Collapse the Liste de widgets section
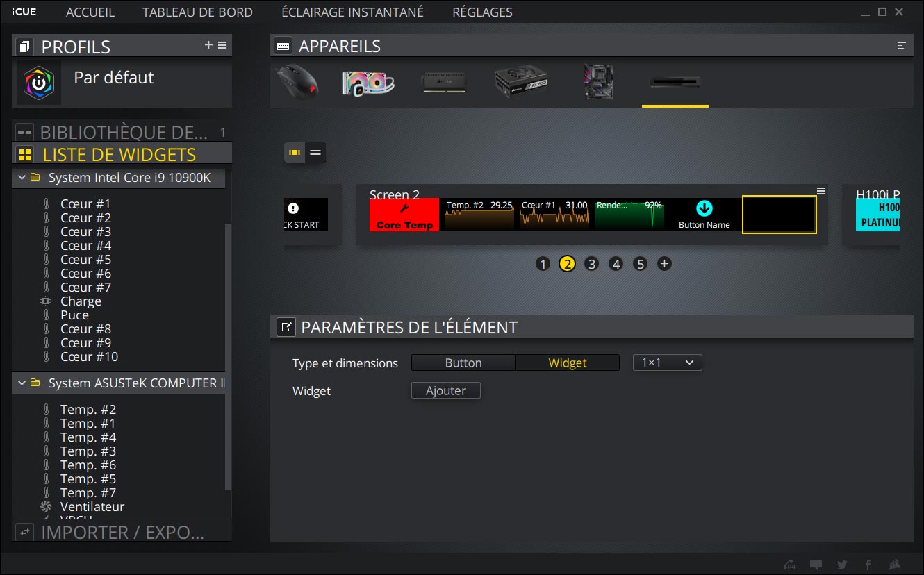Viewport: 924px width, 575px height. pos(122,154)
